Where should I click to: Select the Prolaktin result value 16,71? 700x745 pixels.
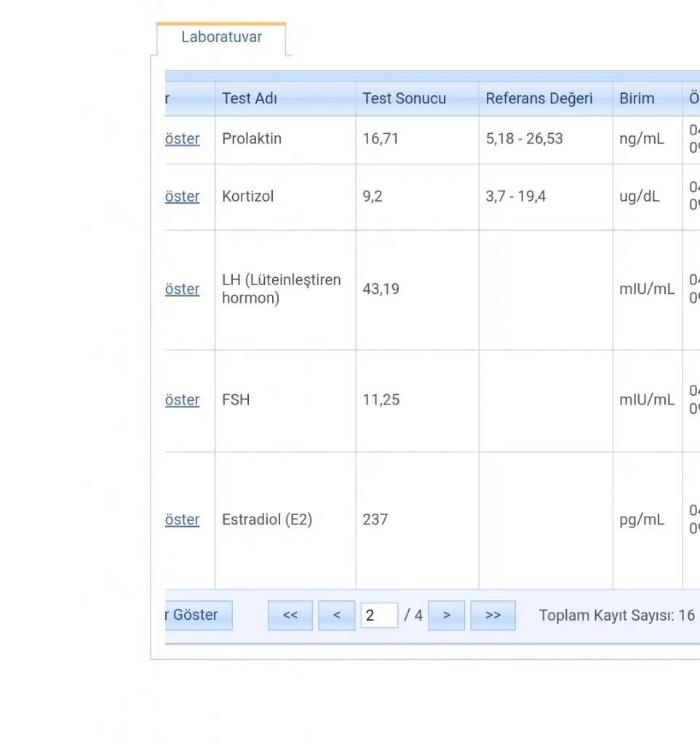pos(381,139)
